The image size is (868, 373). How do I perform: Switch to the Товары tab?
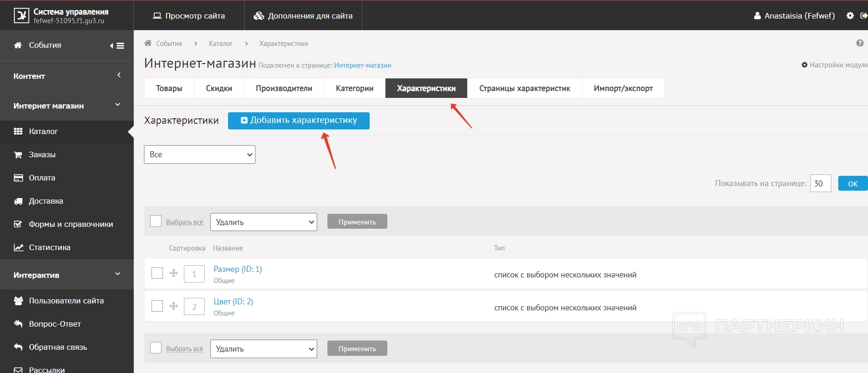tap(169, 88)
